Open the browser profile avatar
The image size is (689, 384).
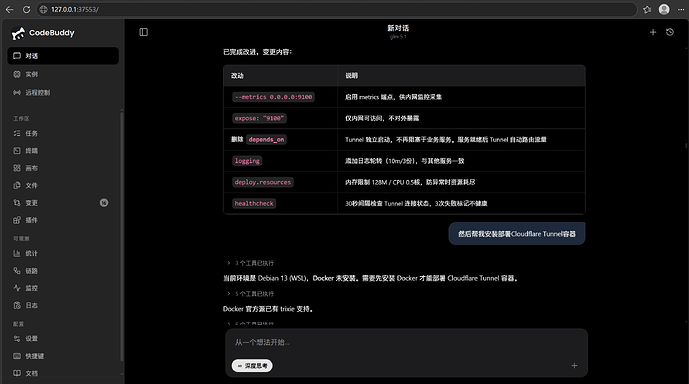(664, 9)
